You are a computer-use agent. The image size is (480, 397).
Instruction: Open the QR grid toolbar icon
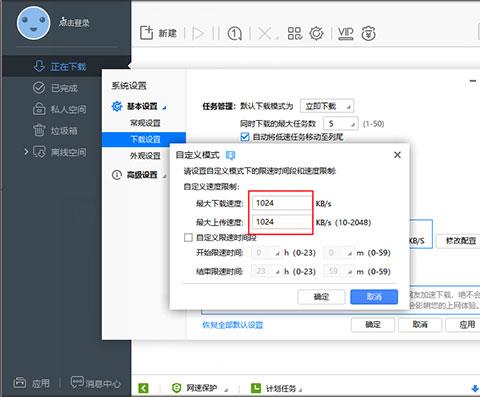tap(295, 33)
